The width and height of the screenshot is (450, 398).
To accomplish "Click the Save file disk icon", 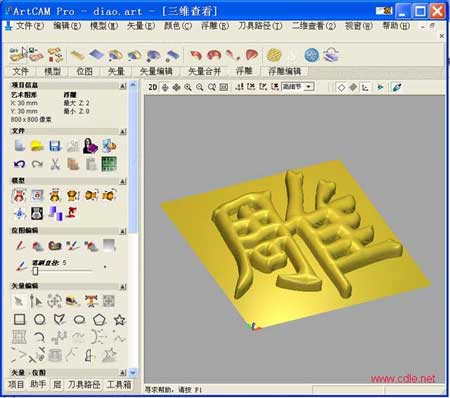I will (55, 146).
